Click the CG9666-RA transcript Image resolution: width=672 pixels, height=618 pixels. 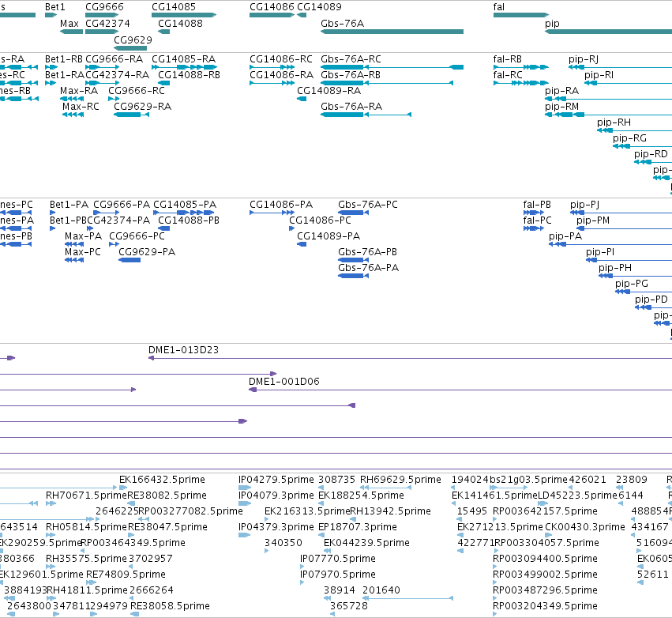(x=102, y=67)
